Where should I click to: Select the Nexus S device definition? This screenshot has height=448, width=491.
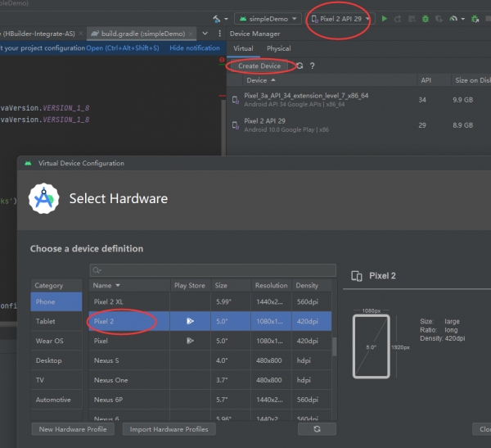click(x=210, y=360)
